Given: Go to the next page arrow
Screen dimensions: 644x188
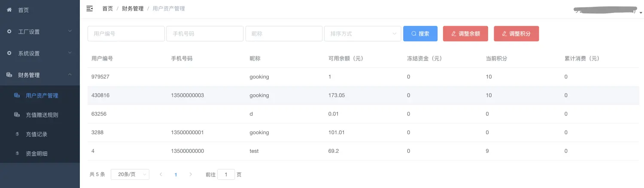Looking at the screenshot, I should 191,175.
